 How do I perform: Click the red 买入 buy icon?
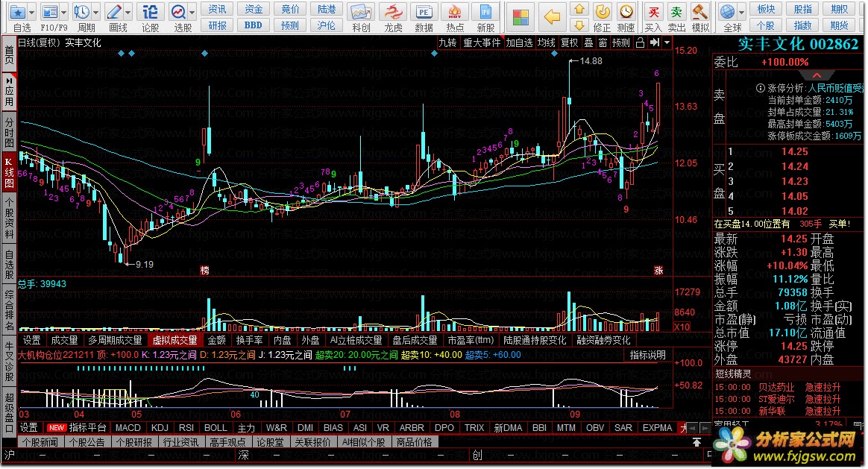pyautogui.click(x=654, y=12)
